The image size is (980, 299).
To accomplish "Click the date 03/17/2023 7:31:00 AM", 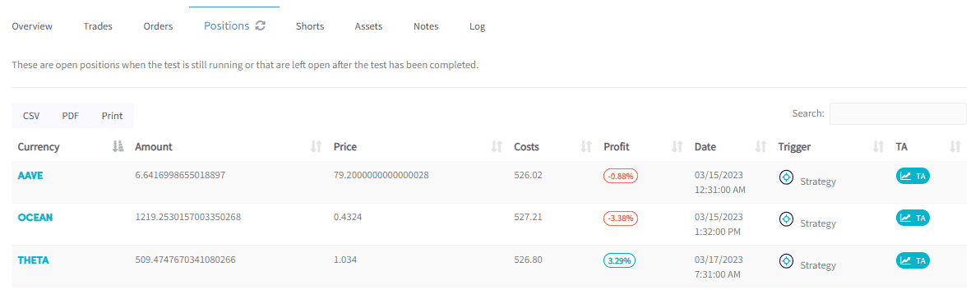I will [719, 266].
